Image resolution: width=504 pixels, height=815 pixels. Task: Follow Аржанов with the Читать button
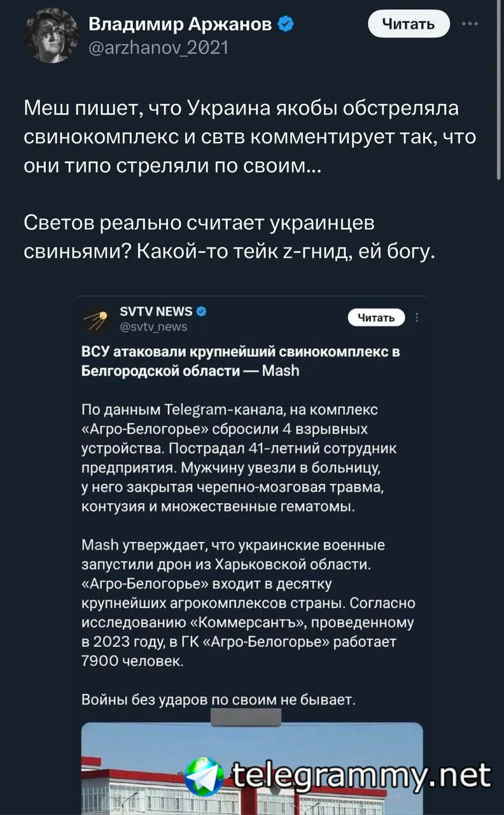409,24
